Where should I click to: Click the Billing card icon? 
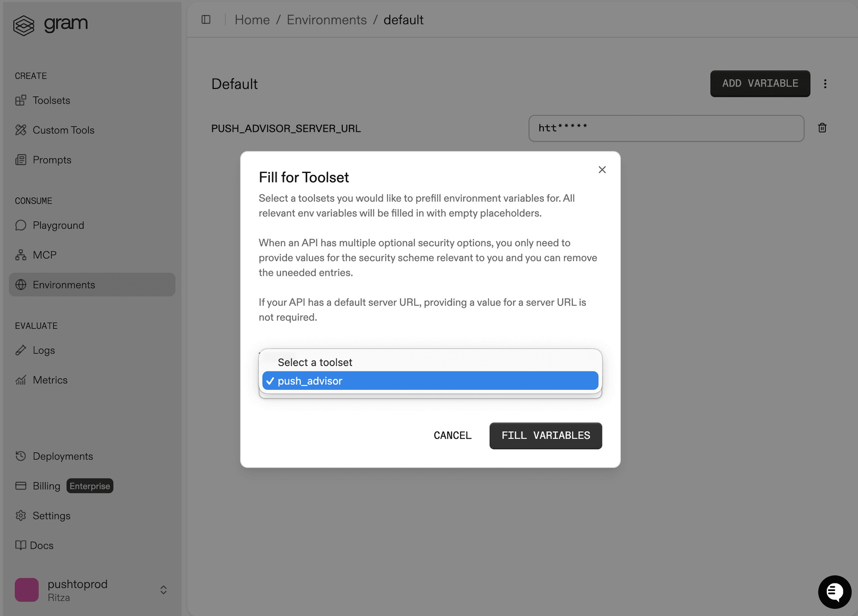(21, 486)
